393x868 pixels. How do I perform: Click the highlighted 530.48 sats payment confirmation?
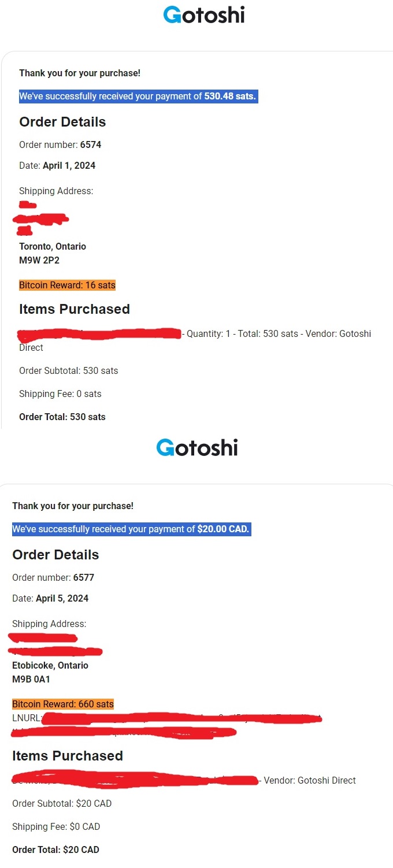coord(138,97)
